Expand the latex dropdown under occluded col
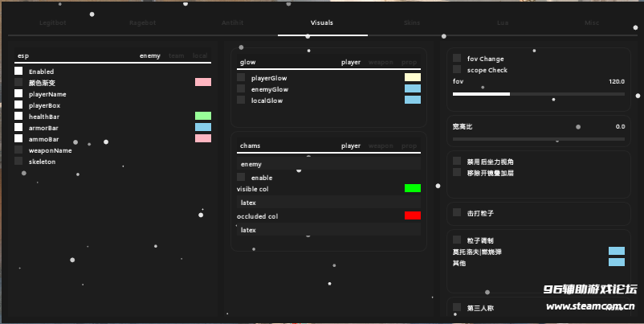This screenshot has width=644, height=324. pos(328,230)
